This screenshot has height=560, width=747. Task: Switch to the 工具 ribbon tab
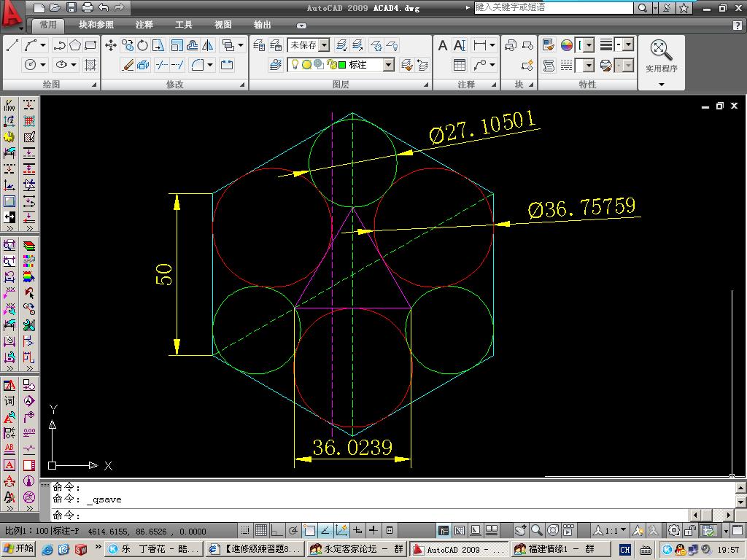coord(183,25)
